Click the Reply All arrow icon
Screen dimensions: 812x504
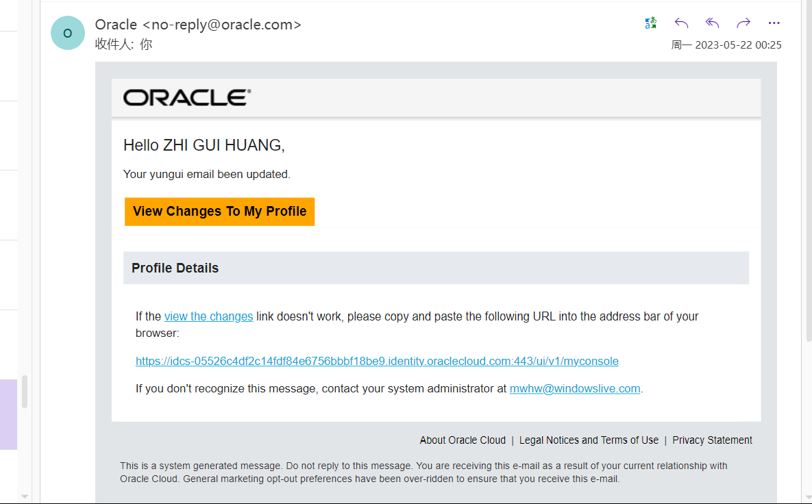tap(713, 23)
